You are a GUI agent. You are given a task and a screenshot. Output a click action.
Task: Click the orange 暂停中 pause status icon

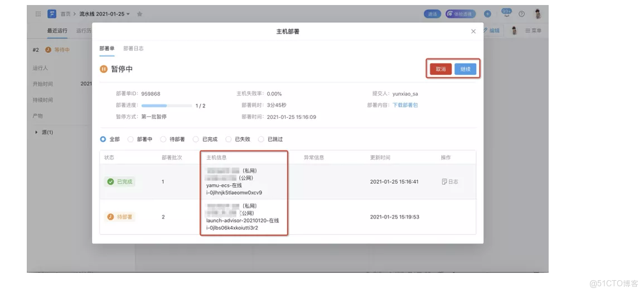(104, 69)
